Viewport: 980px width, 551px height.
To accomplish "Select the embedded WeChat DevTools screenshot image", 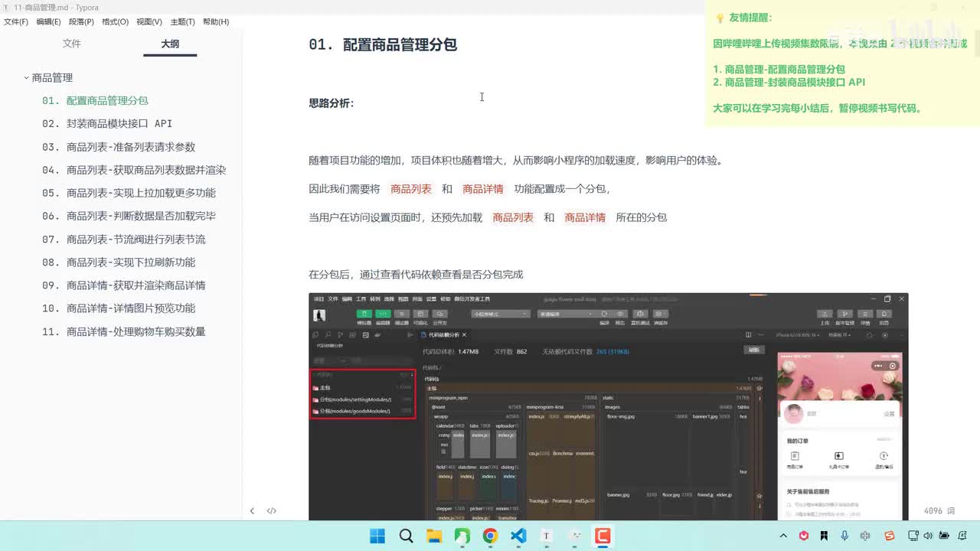I will 609,406.
